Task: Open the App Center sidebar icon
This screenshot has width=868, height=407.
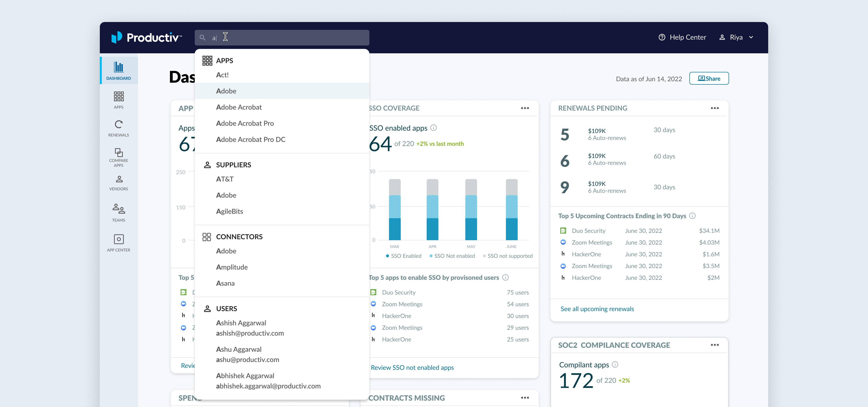Action: point(119,239)
